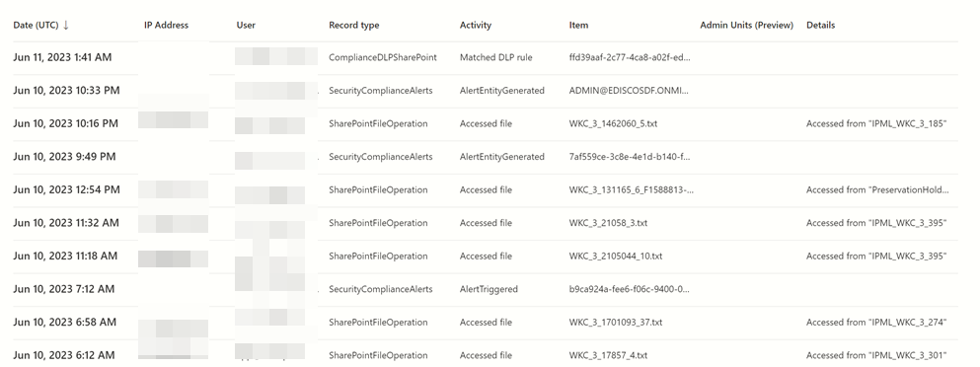Select the Details column header

pos(821,26)
